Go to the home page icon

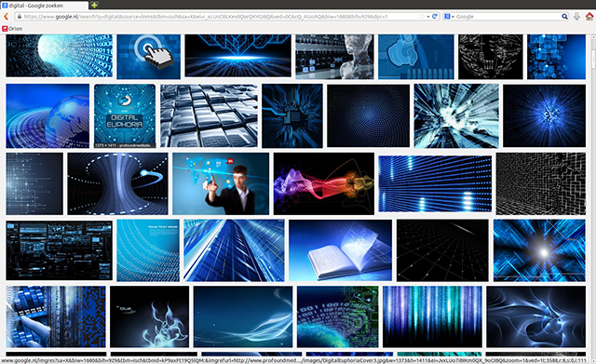point(589,17)
